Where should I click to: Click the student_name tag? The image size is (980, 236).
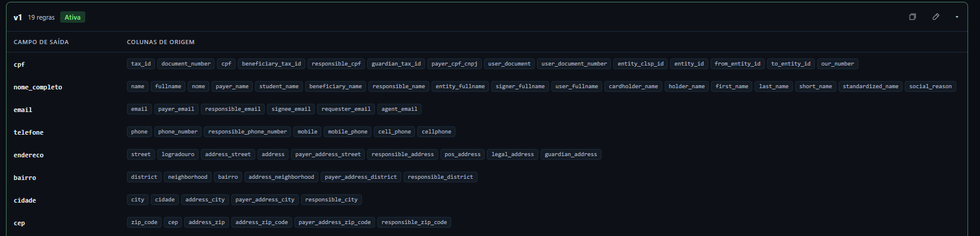click(279, 86)
